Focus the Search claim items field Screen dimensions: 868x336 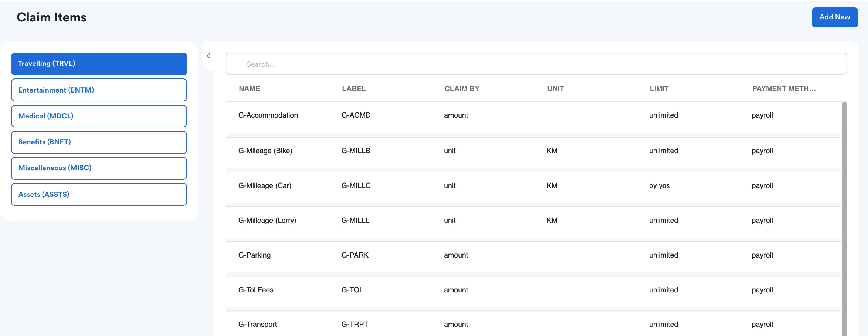coord(536,64)
